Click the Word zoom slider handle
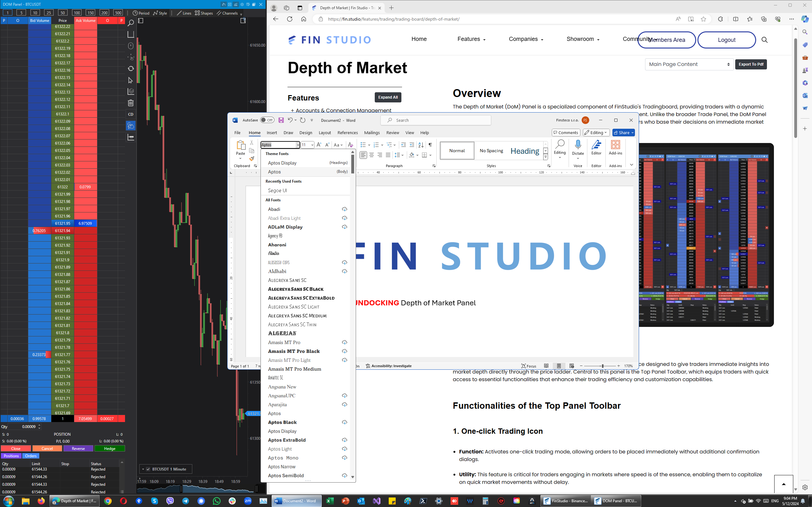 (603, 366)
